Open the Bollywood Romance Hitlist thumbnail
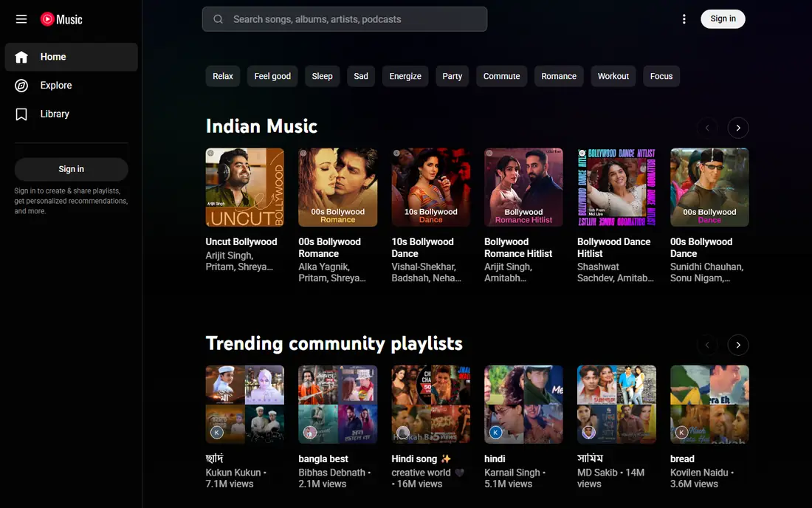Screen dimensions: 812x508 [x=523, y=188]
